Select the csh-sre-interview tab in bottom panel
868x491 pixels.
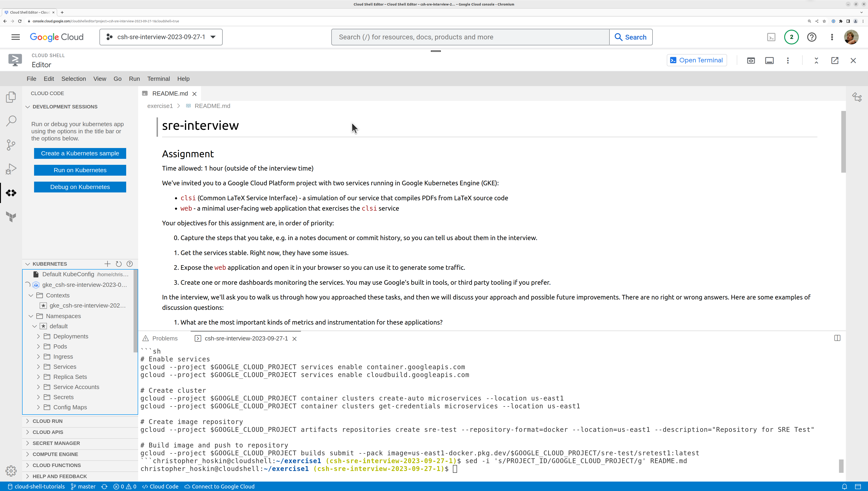tap(246, 338)
